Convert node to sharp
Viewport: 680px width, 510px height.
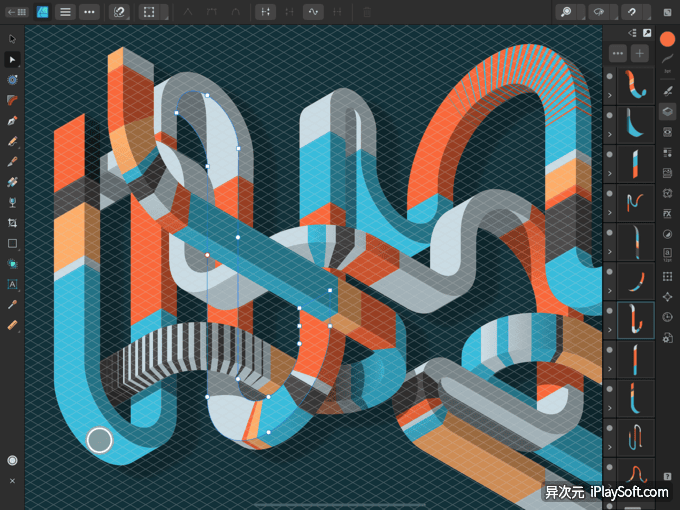click(187, 12)
